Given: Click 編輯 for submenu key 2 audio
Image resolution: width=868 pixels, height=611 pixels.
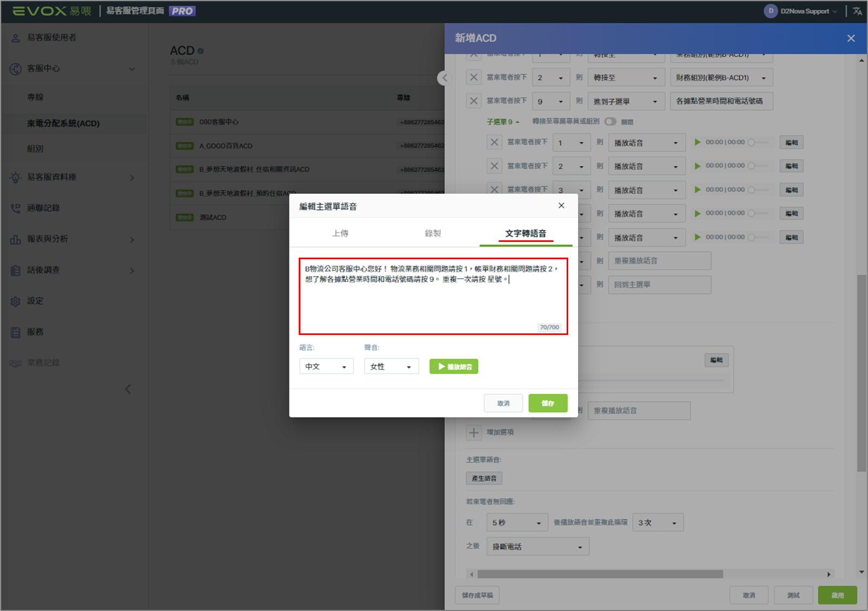Looking at the screenshot, I should [x=792, y=166].
